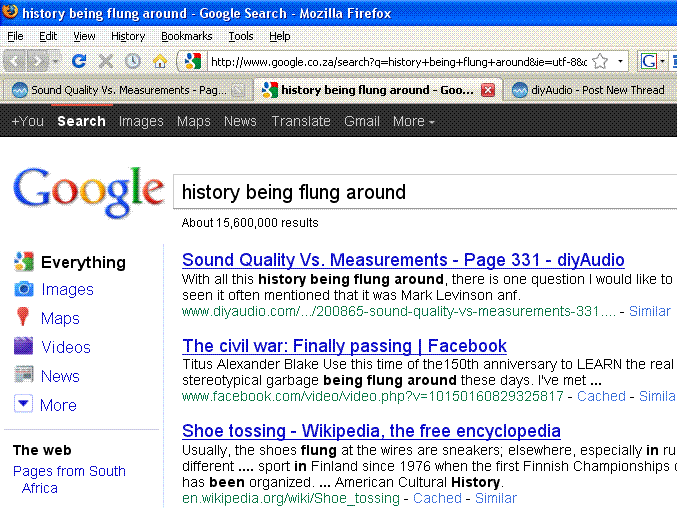Switch to Sound Quality Vs. Measurements tab
The width and height of the screenshot is (677, 508).
(128, 90)
